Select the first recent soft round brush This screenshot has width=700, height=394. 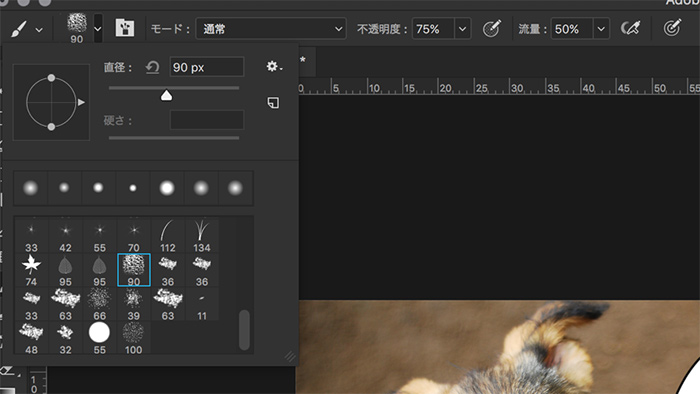[30, 188]
